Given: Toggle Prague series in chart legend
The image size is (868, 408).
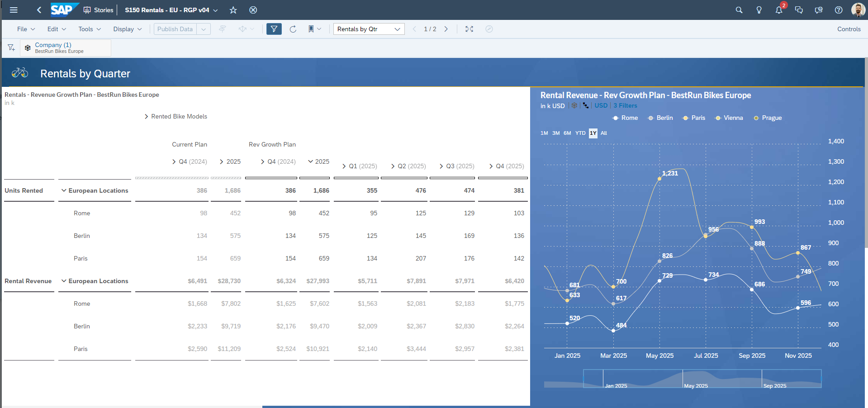Looking at the screenshot, I should tap(768, 118).
